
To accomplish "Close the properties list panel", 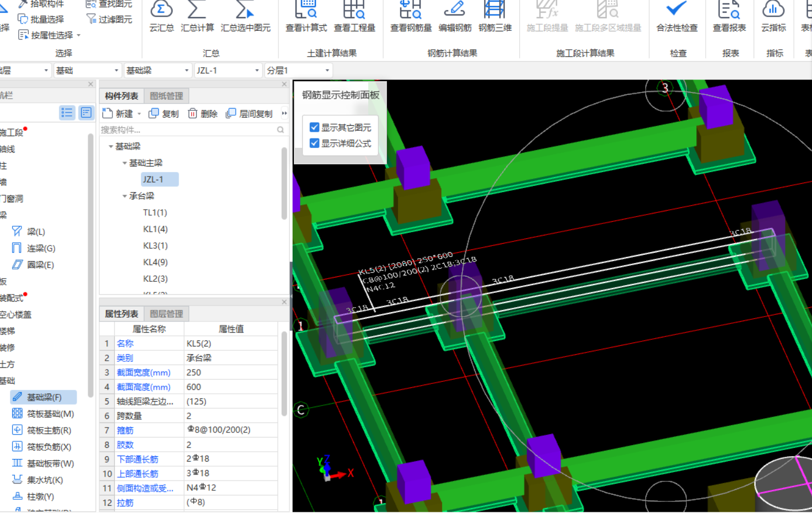I will (x=284, y=302).
